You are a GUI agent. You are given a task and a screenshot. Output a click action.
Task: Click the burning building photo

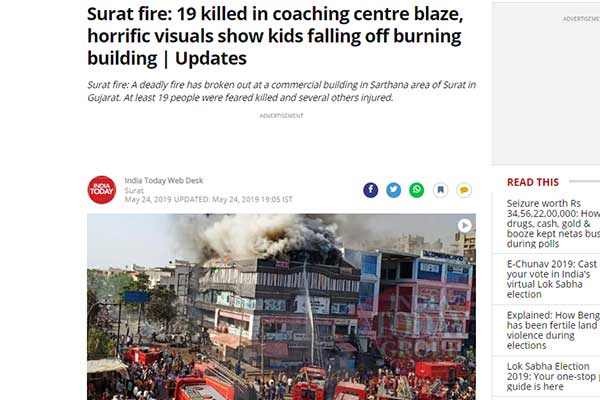click(281, 307)
